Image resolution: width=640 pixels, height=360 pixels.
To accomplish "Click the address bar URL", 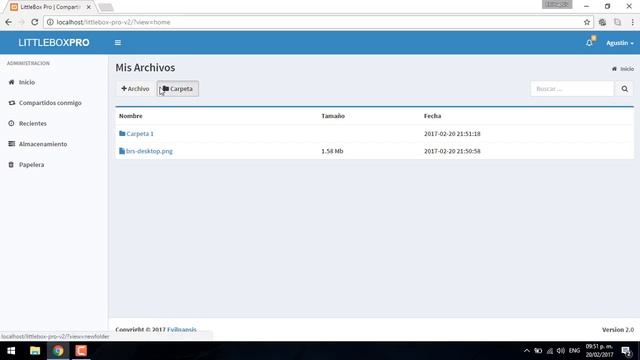I will (x=113, y=22).
